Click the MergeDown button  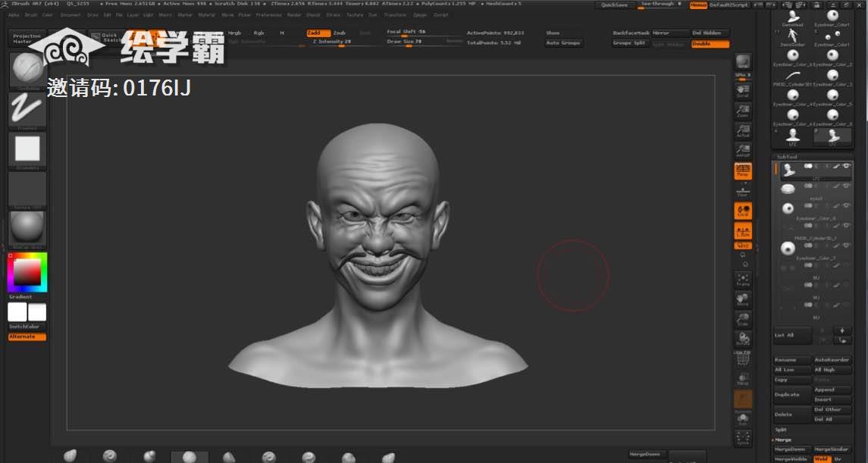(x=792, y=449)
